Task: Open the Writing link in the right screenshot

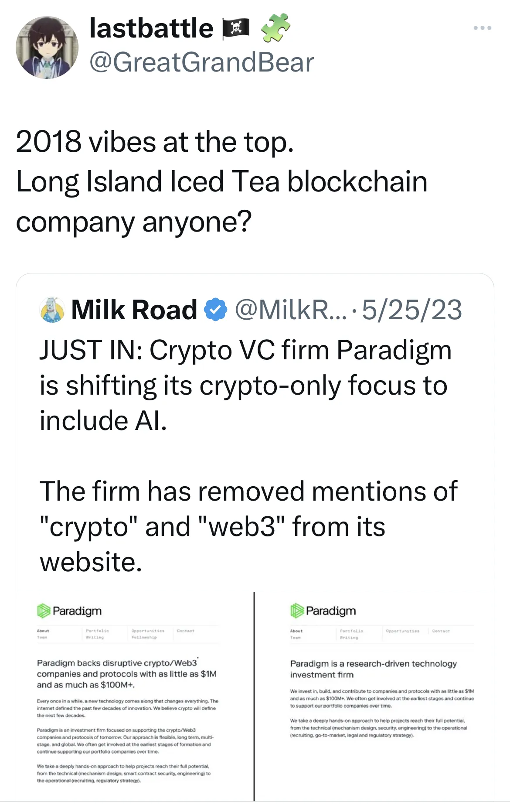Action: [348, 637]
